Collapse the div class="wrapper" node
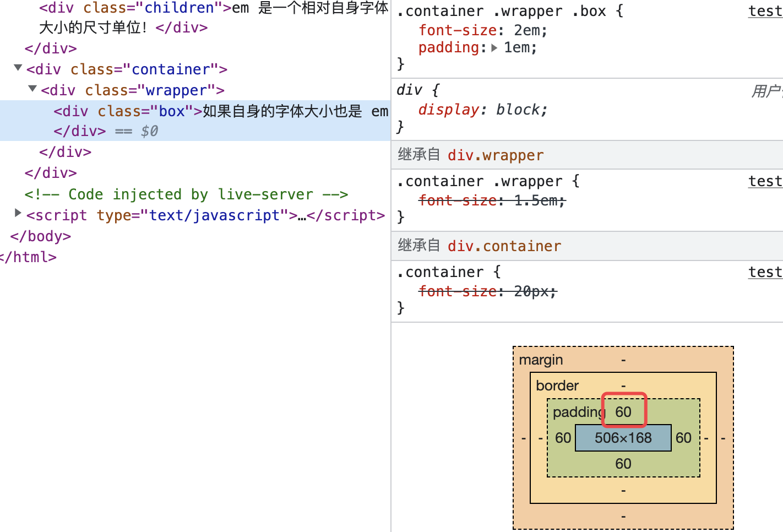 pyautogui.click(x=32, y=89)
